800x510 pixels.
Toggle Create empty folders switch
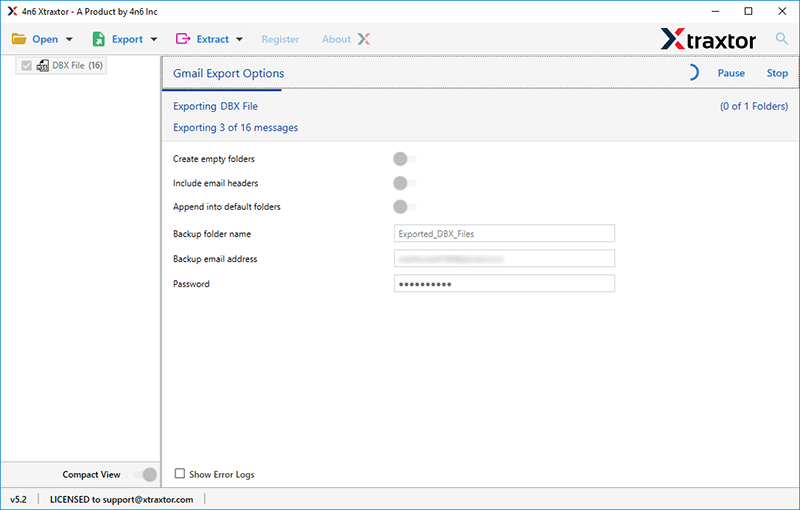(x=405, y=159)
